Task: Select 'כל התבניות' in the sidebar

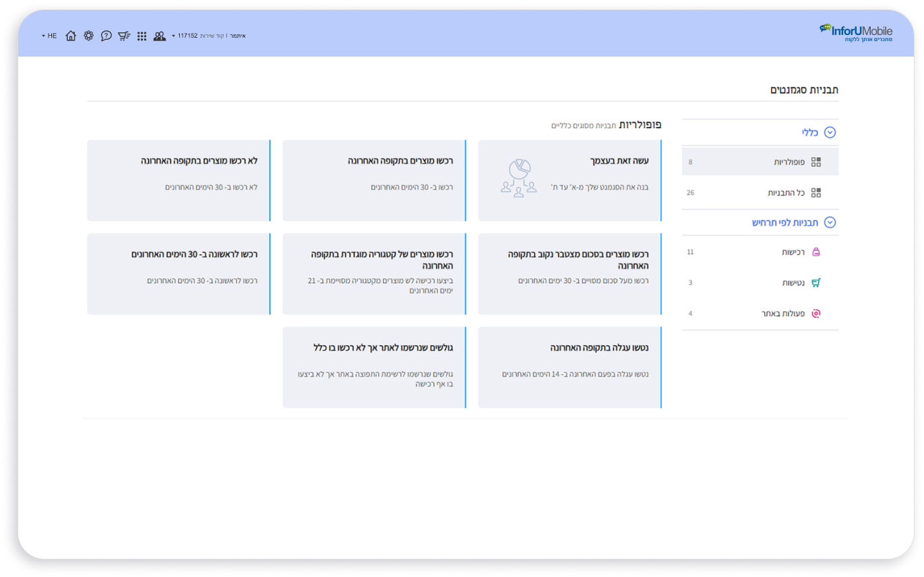Action: [x=786, y=193]
